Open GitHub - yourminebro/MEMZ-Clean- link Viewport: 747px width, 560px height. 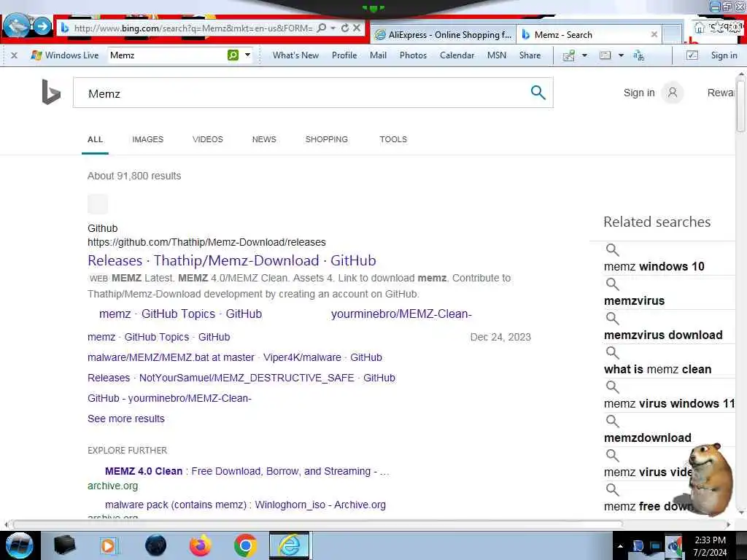click(169, 399)
